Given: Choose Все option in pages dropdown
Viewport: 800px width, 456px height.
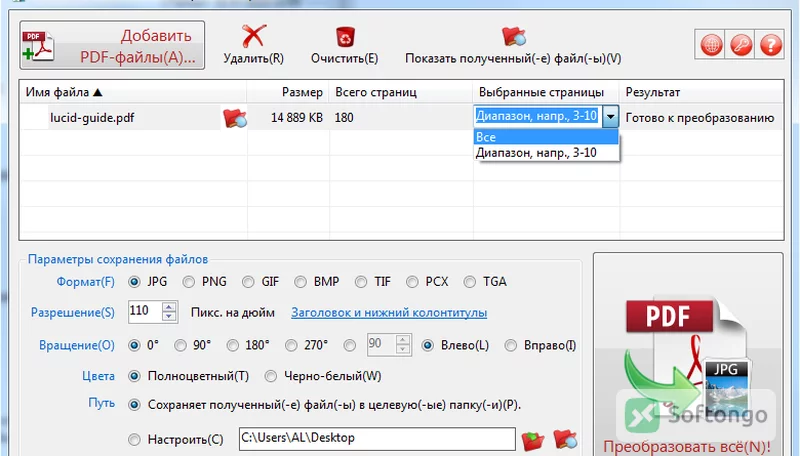Looking at the screenshot, I should point(546,137).
